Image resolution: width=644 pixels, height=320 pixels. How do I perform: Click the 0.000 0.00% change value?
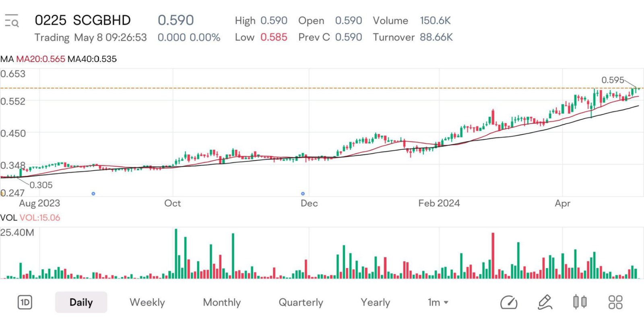(x=189, y=38)
